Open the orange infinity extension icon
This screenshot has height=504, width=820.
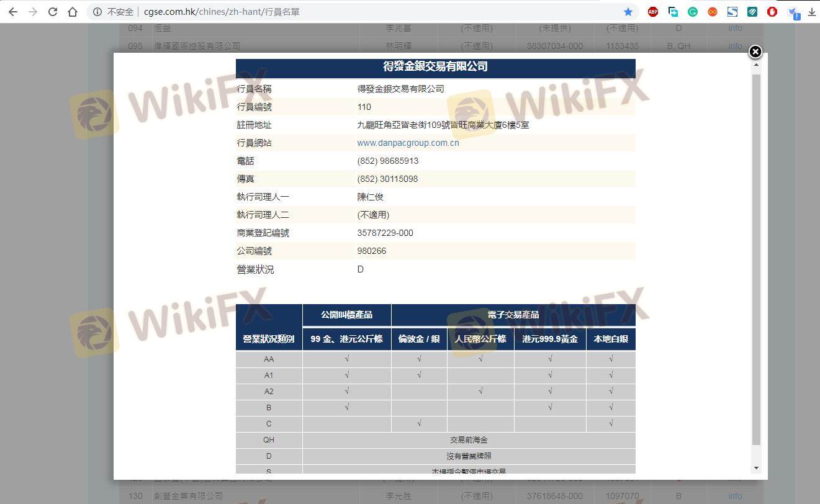713,12
